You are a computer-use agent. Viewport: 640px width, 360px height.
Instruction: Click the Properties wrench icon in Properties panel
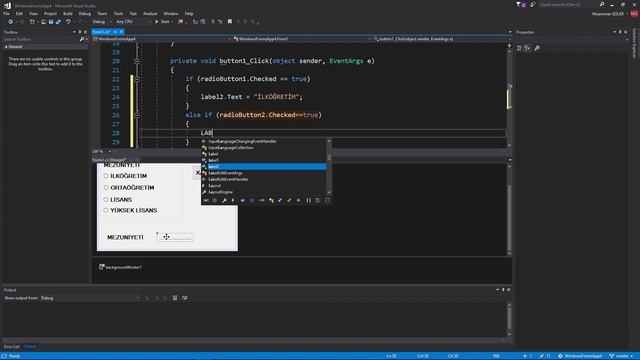coord(537,48)
